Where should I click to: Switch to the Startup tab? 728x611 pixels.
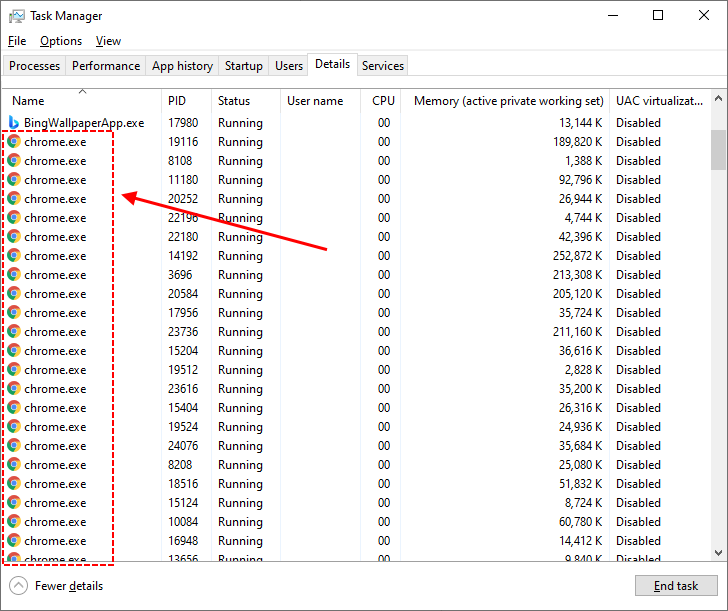coord(244,66)
